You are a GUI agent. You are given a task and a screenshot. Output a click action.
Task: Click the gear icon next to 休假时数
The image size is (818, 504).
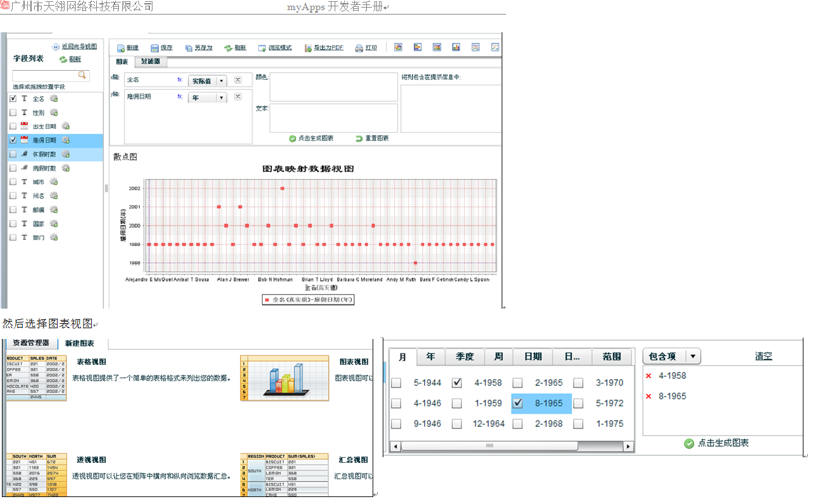(66, 154)
